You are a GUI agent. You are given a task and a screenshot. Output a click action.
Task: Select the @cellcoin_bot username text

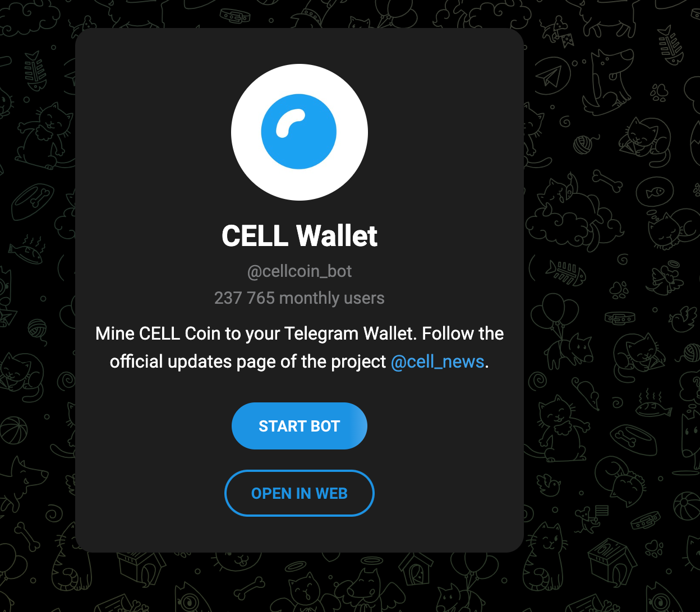pyautogui.click(x=300, y=271)
